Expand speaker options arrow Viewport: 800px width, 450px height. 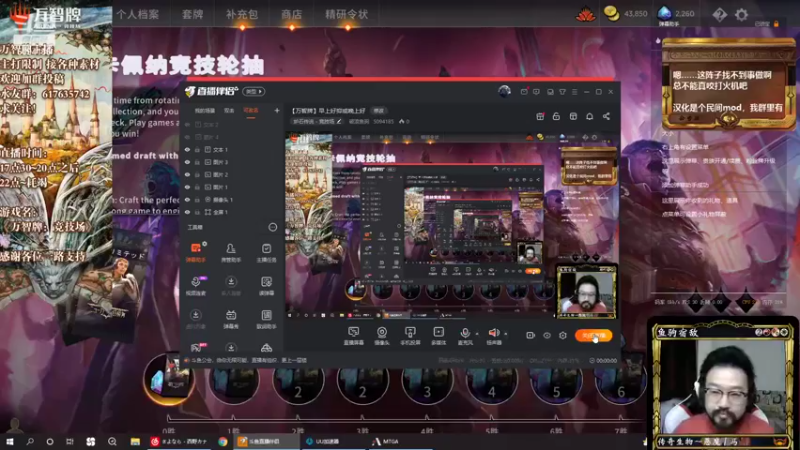tap(506, 334)
